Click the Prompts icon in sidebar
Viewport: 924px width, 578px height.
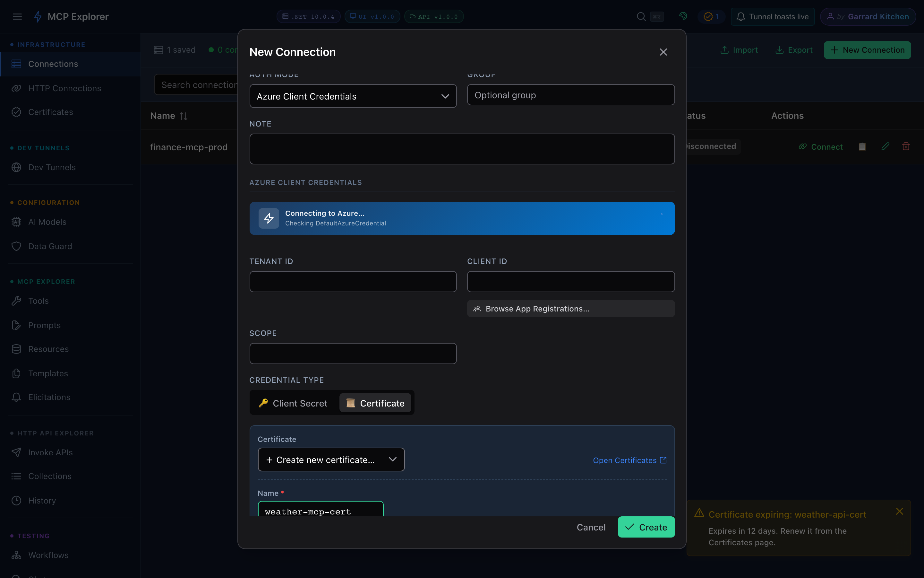click(x=16, y=325)
